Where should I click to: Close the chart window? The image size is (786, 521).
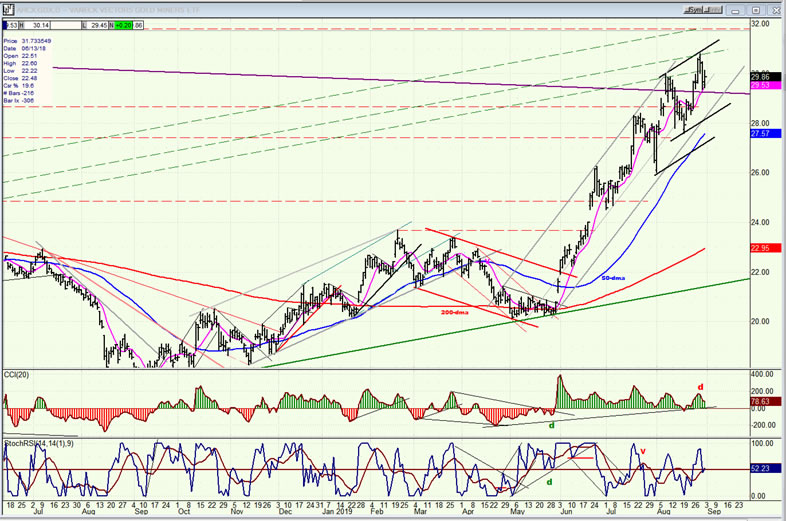[x=774, y=10]
